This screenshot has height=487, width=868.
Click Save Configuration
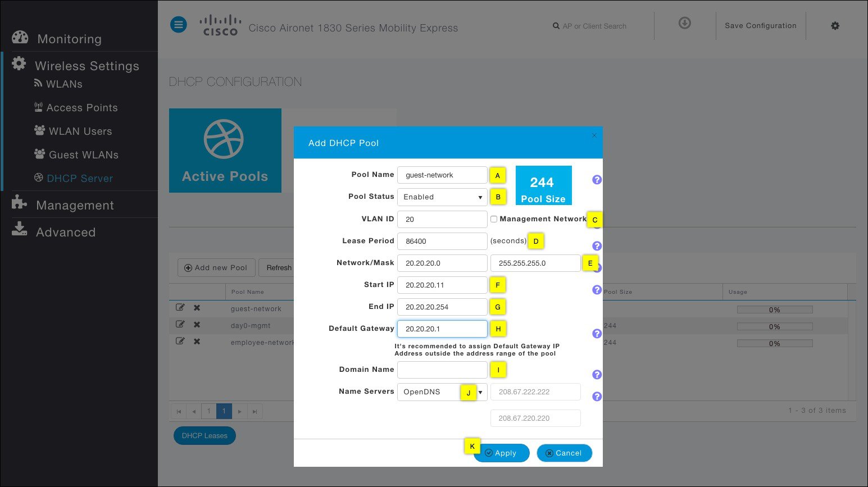point(761,25)
